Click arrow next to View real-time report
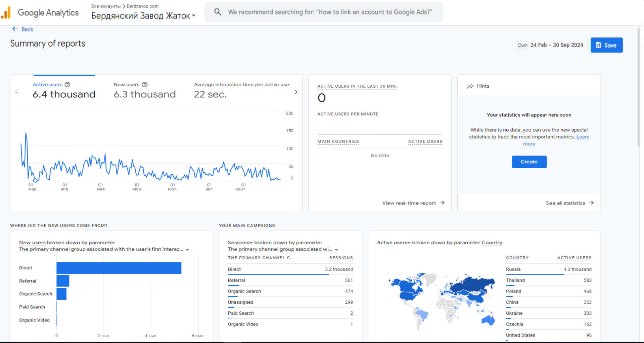Screen dimensions: 644x343 [442, 203]
